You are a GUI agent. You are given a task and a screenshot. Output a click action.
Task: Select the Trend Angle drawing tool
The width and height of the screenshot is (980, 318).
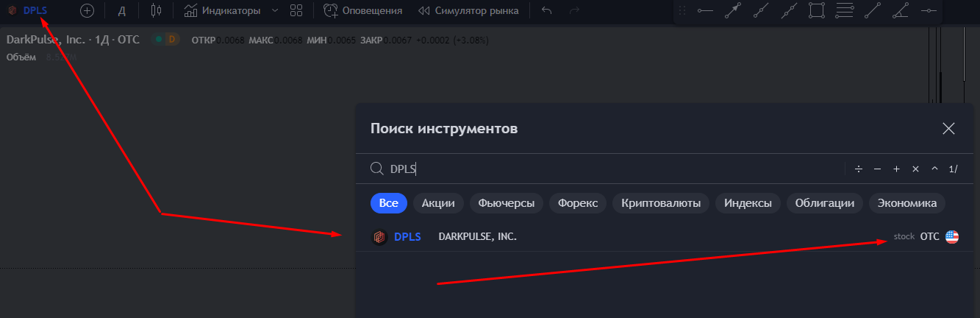pyautogui.click(x=901, y=11)
